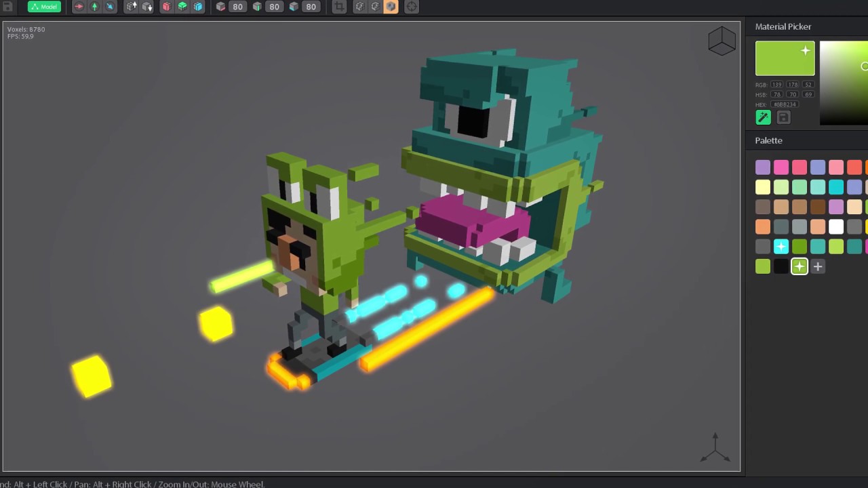The width and height of the screenshot is (868, 488).
Task: Select the plain light green swatch in last row
Action: point(763,266)
